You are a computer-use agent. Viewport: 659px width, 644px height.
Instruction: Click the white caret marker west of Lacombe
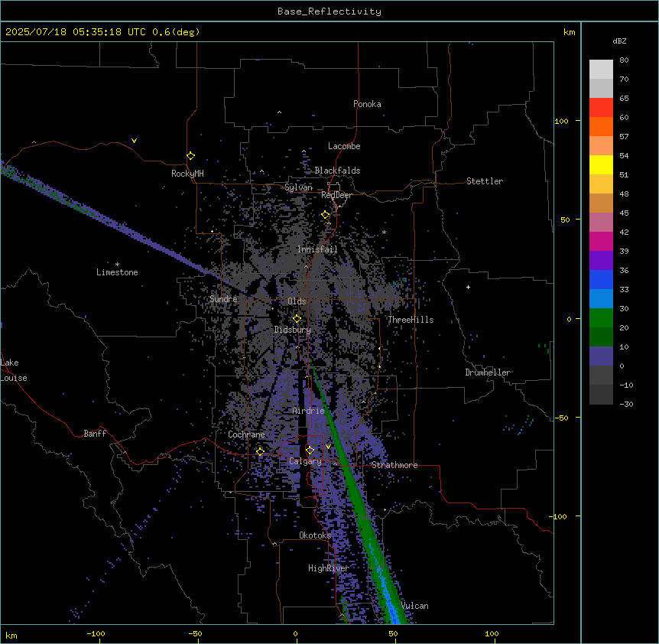click(x=304, y=151)
